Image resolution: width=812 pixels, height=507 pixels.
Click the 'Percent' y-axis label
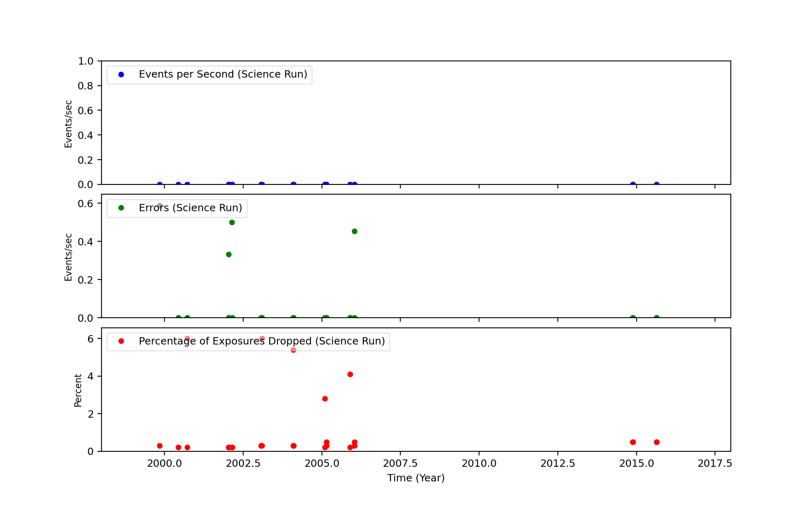point(78,390)
